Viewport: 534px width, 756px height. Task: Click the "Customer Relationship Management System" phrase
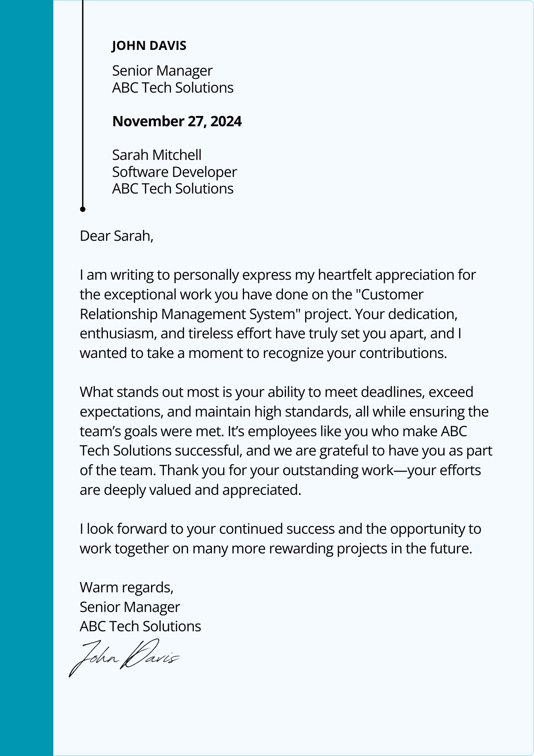click(252, 304)
